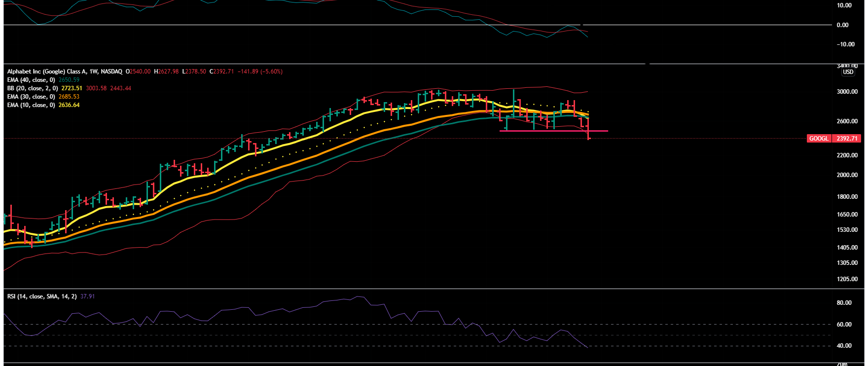The image size is (868, 366).
Task: Click the BB basis value 2723.51
Action: 72,88
